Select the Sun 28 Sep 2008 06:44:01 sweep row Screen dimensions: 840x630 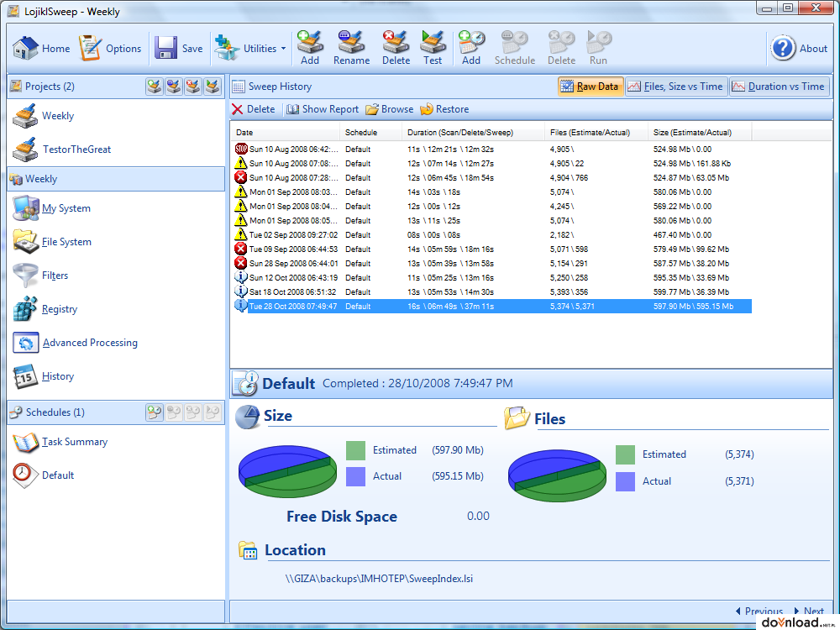tap(492, 264)
